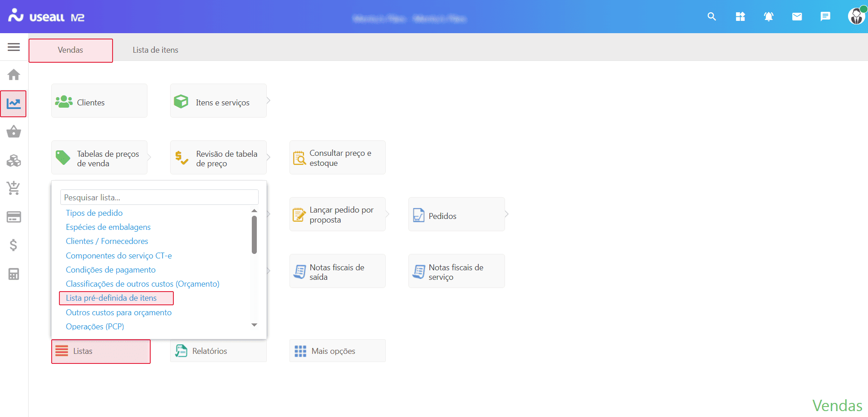Viewport: 868px width, 417px height.
Task: Expand the Pedidos tile arrow
Action: click(507, 214)
